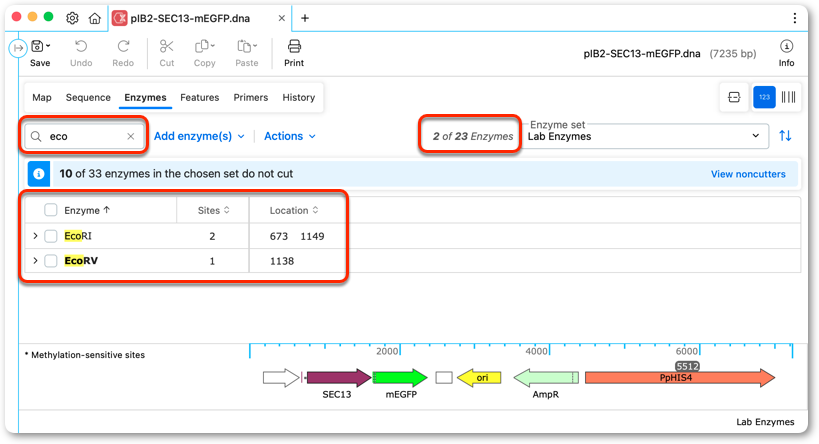Open the Save dropdown arrow

(48, 46)
